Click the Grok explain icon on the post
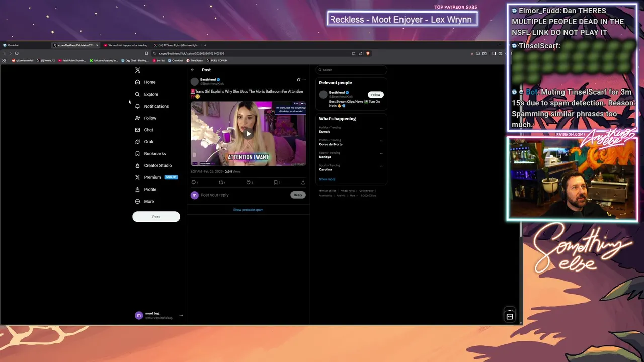The height and width of the screenshot is (362, 644). pyautogui.click(x=298, y=80)
